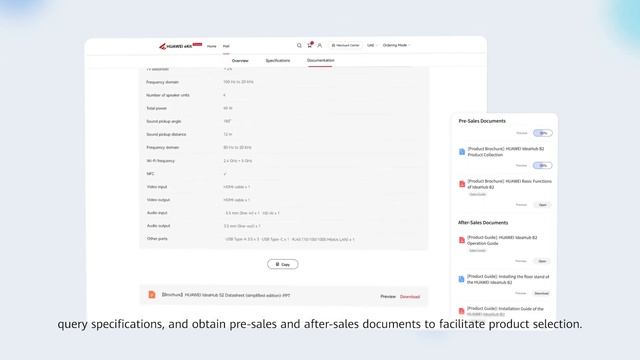Open the Basic Functions of IdeaHub B2 brochure
Screen dimensions: 640x360
coord(542,204)
